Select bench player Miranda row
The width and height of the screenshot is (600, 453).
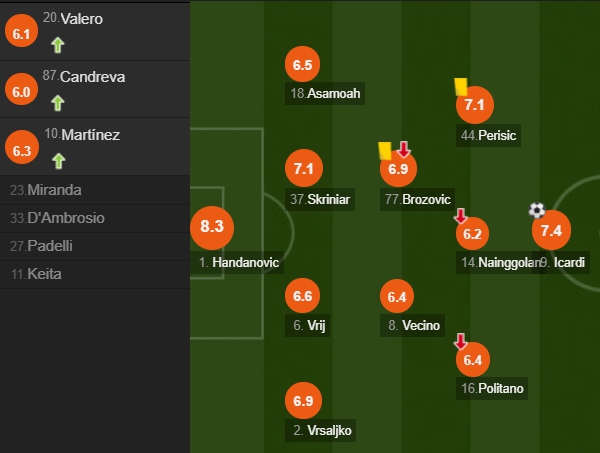(x=95, y=190)
